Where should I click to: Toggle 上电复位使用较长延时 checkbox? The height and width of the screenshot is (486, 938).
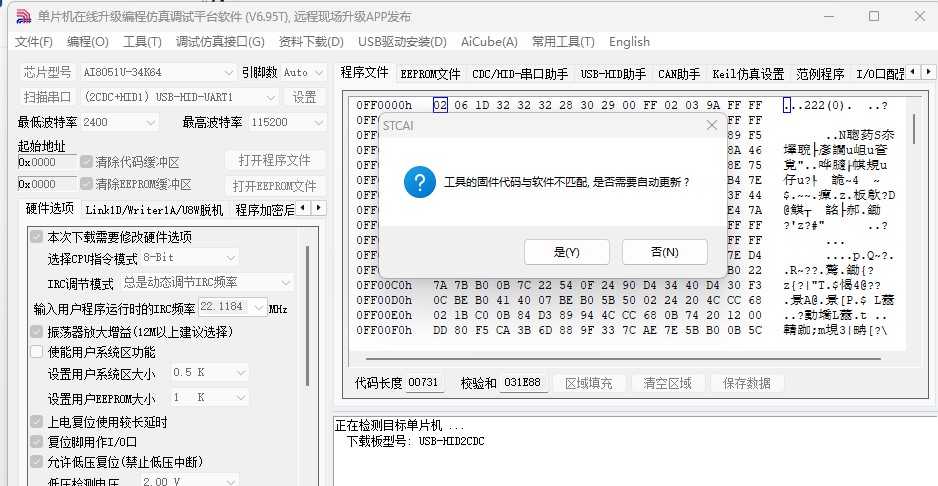point(37,422)
